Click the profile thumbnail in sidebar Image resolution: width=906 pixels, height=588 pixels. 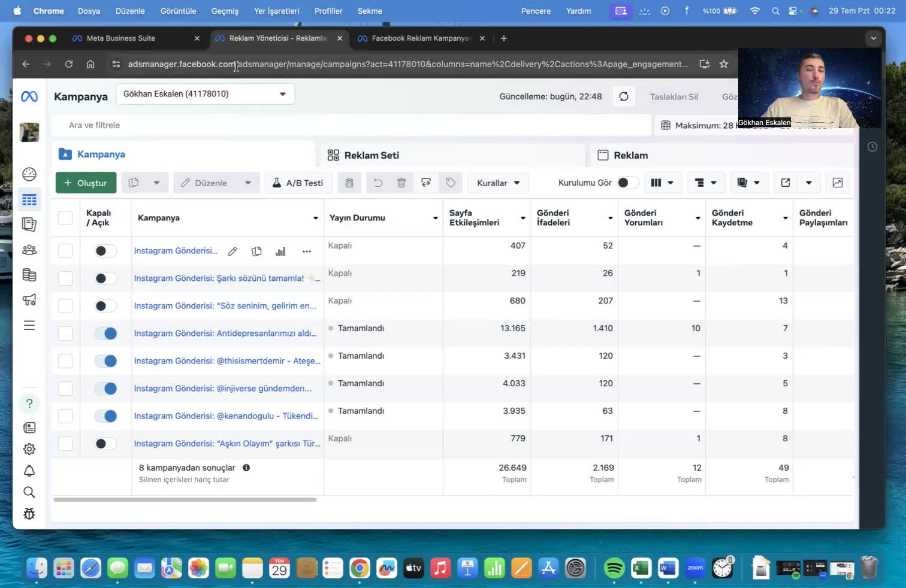tap(29, 132)
